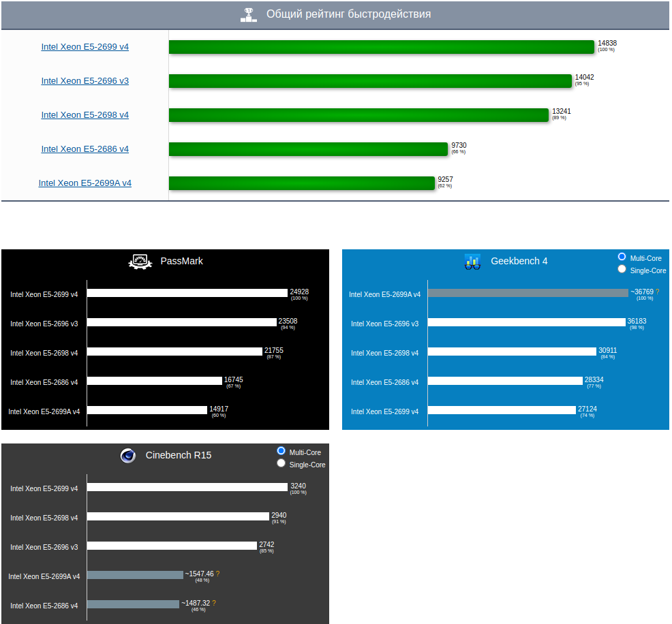Select Multi-Core in the Cinebench R15 panel
The width and height of the screenshot is (672, 624).
point(281,451)
